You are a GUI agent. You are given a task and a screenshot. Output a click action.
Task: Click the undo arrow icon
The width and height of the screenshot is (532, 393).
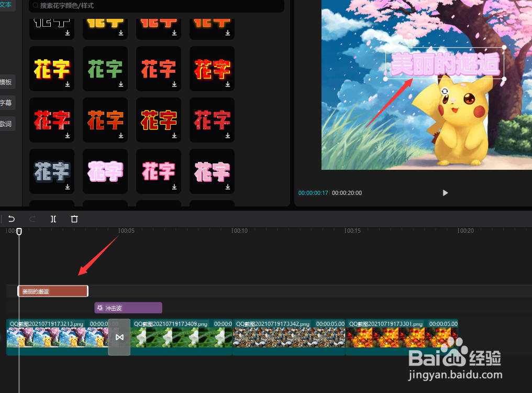point(11,219)
